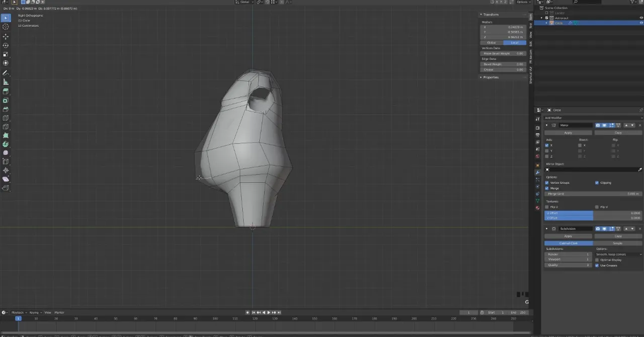The height and width of the screenshot is (337, 644).
Task: Open the Object Data properties tab
Action: tap(537, 201)
